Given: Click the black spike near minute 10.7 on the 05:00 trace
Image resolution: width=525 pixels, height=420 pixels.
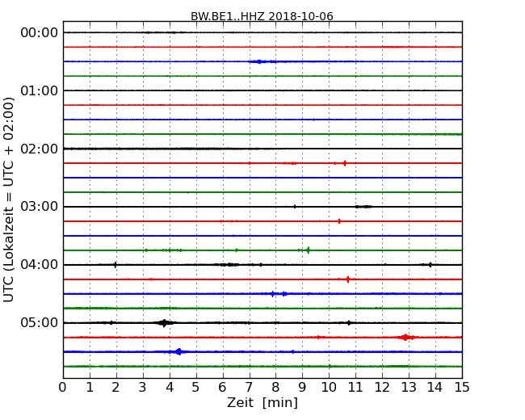Looking at the screenshot, I should click(349, 323).
